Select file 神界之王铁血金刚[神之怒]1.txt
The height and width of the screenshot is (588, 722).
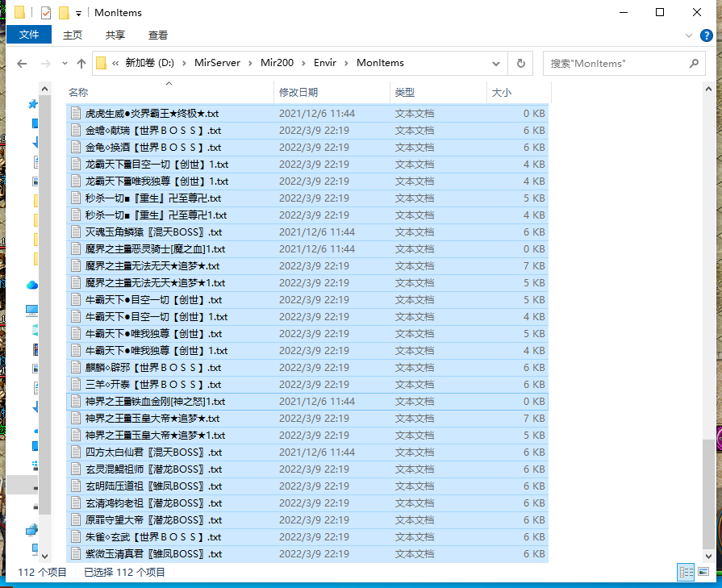tap(307, 401)
